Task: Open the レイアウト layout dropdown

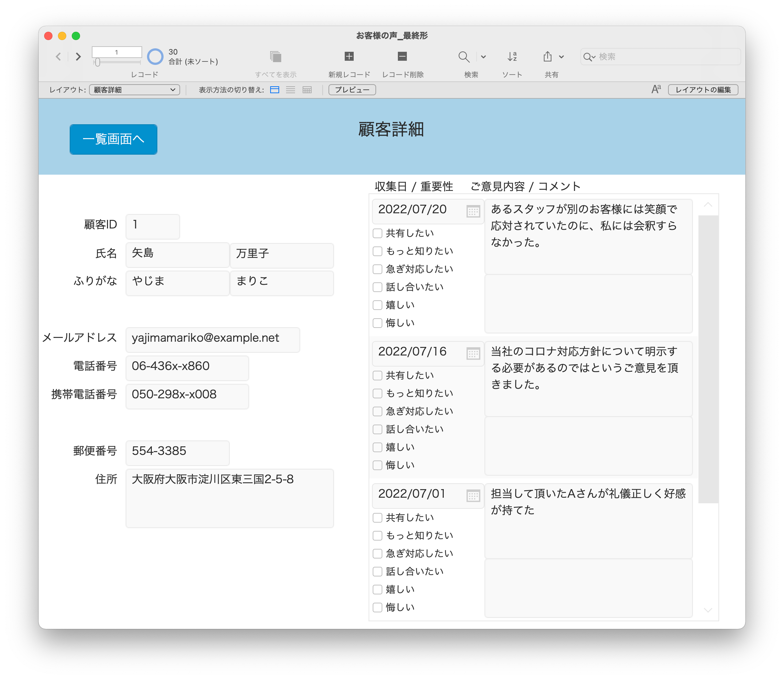Action: pos(134,90)
